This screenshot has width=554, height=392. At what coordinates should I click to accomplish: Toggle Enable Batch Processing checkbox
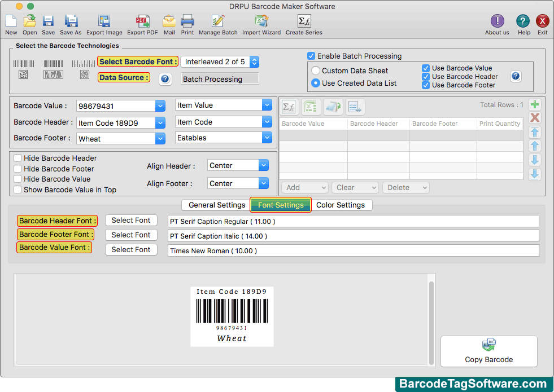pyautogui.click(x=311, y=56)
